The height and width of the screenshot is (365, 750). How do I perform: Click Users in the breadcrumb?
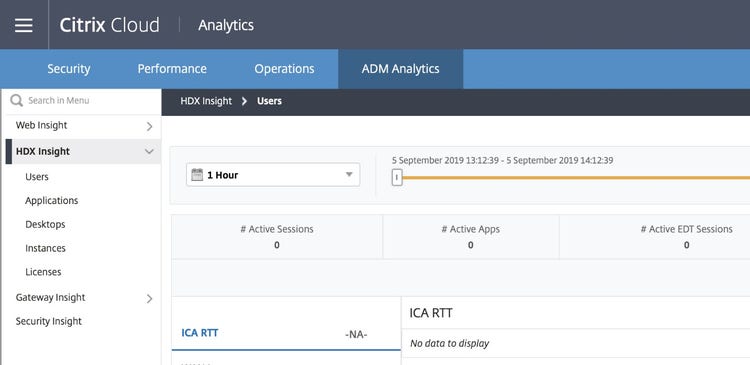pyautogui.click(x=269, y=101)
